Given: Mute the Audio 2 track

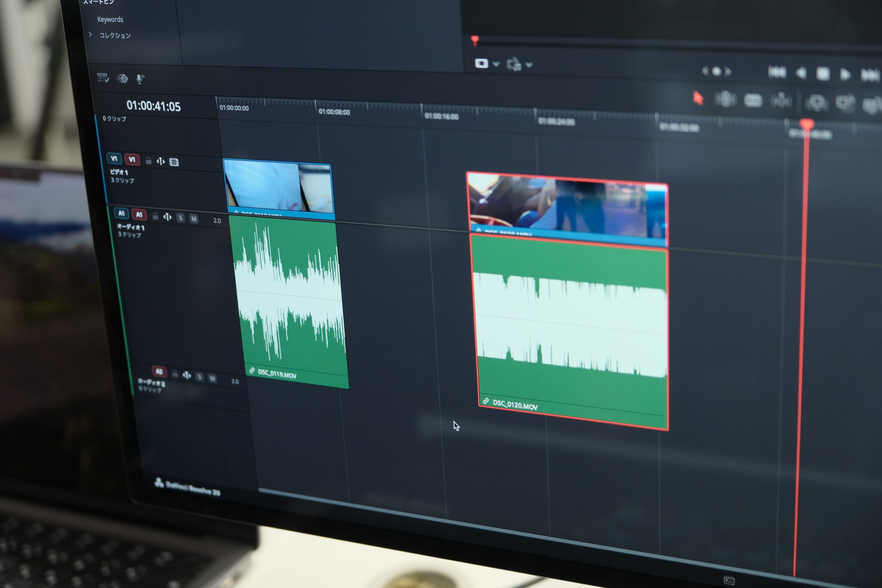Looking at the screenshot, I should (x=212, y=379).
